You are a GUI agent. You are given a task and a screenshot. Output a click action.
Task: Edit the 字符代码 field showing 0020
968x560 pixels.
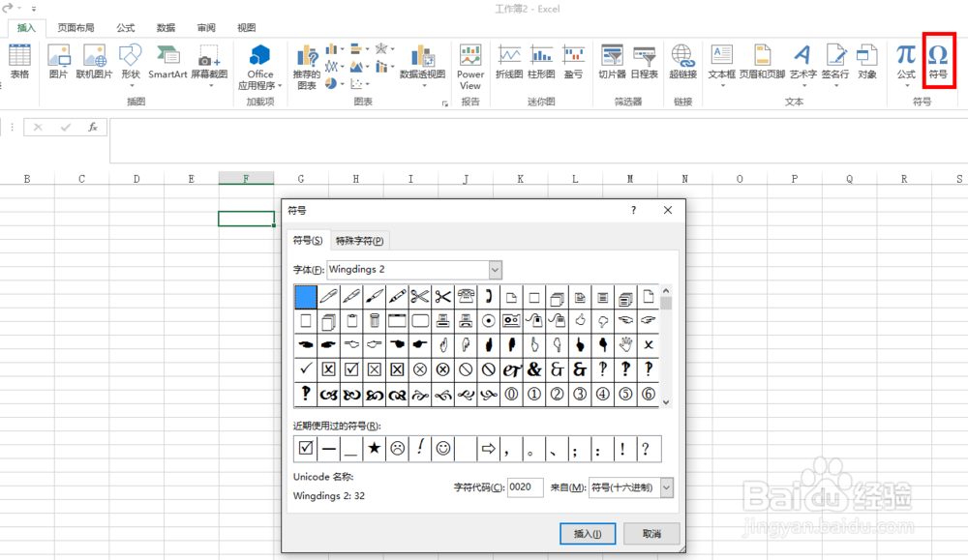coord(526,487)
